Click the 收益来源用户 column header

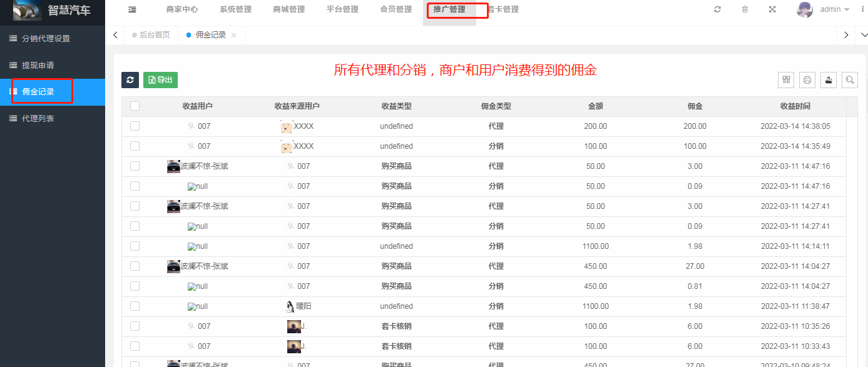click(x=297, y=106)
